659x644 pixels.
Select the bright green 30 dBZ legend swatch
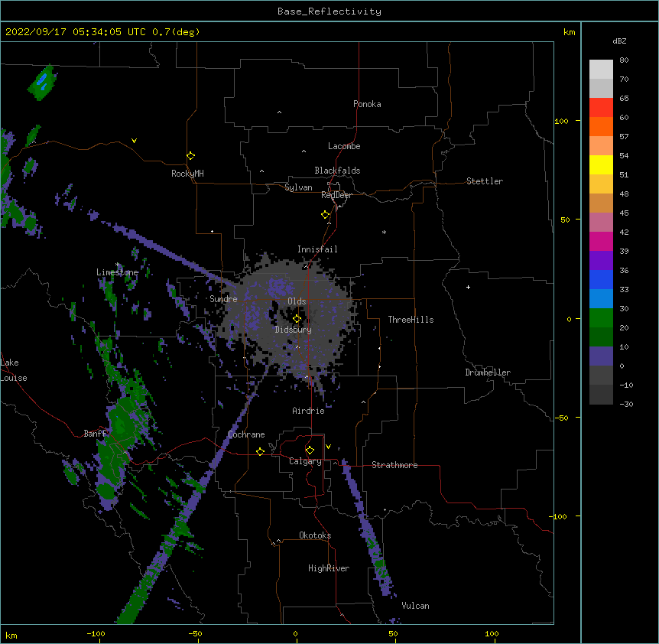pos(601,318)
